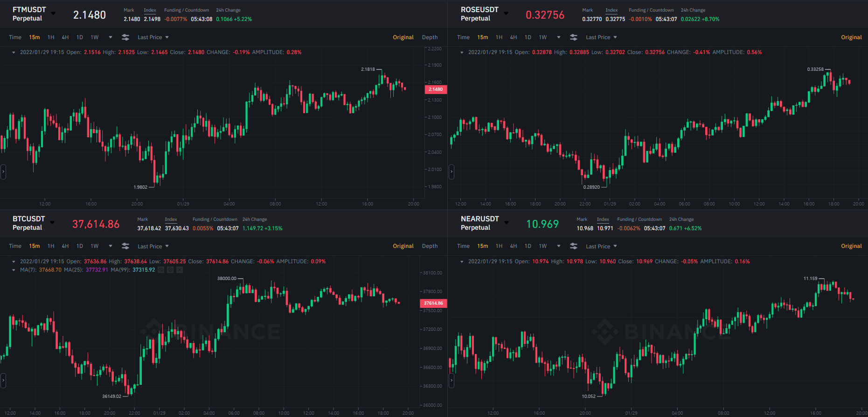Select 1W interval on FTMUSDT chart
868x417 pixels.
click(x=95, y=37)
